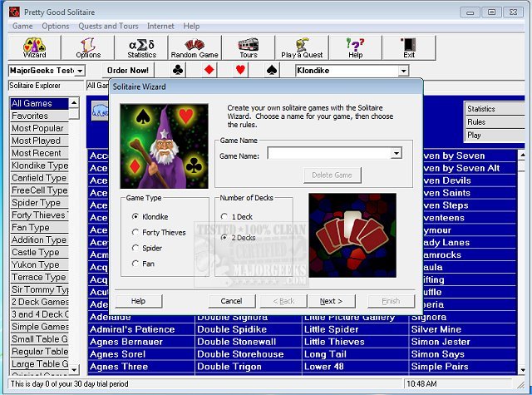Select Fan Type category
Screen dimensions: 532x395
(x=39, y=227)
